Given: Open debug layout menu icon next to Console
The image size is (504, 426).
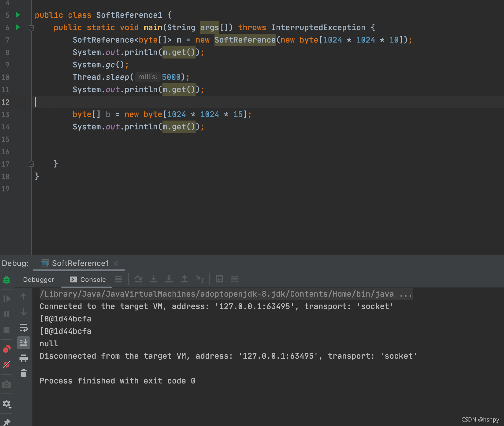Looking at the screenshot, I should [119, 279].
